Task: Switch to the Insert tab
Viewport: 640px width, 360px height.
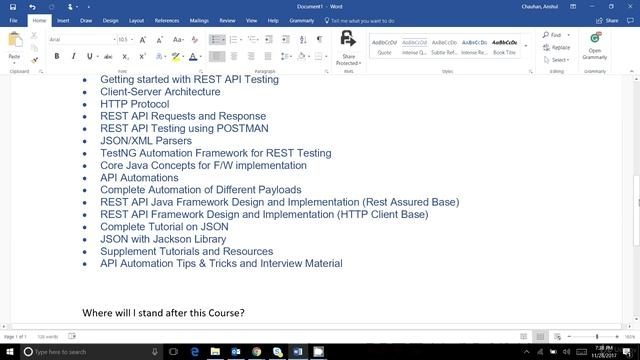Action: (63, 20)
